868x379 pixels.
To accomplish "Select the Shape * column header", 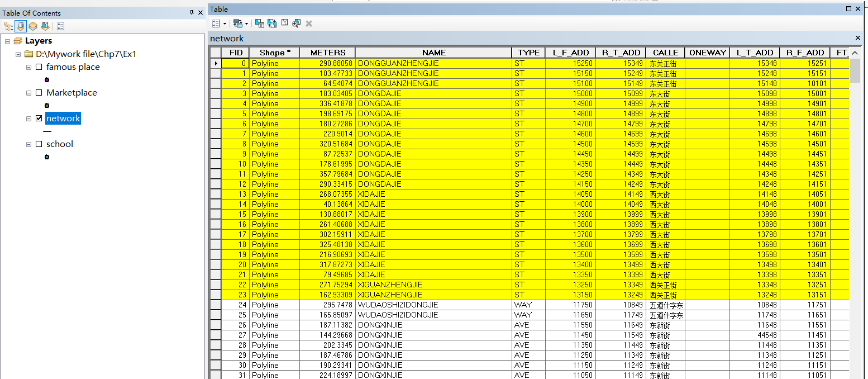I will point(274,53).
